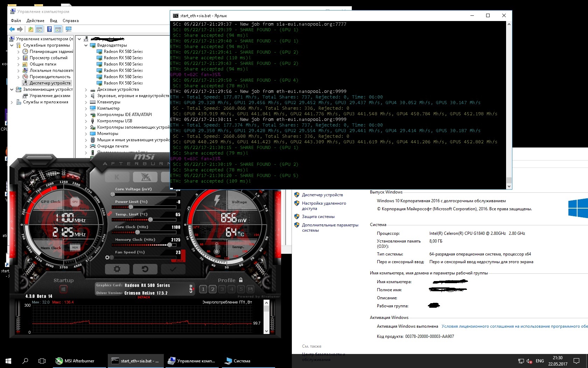Expand Просмотр событий tree node
588x368 pixels.
[19, 58]
